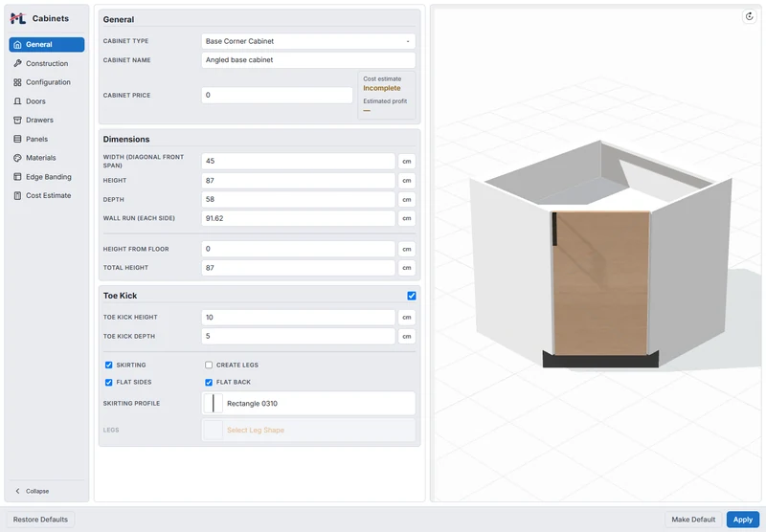Screen dimensions: 766x532
Task: Switch to the Configuration tab
Action: tap(46, 82)
